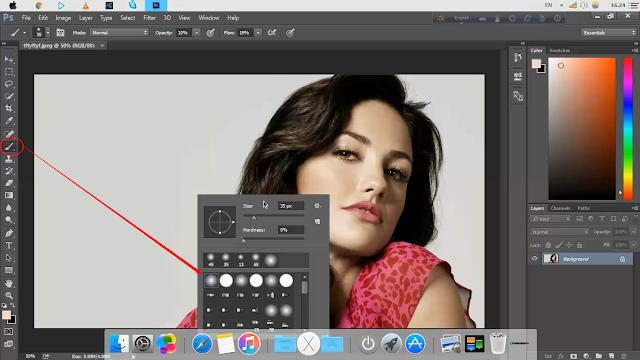Open the brush Mode dropdown
Image resolution: width=640 pixels, height=360 pixels.
tap(119, 33)
